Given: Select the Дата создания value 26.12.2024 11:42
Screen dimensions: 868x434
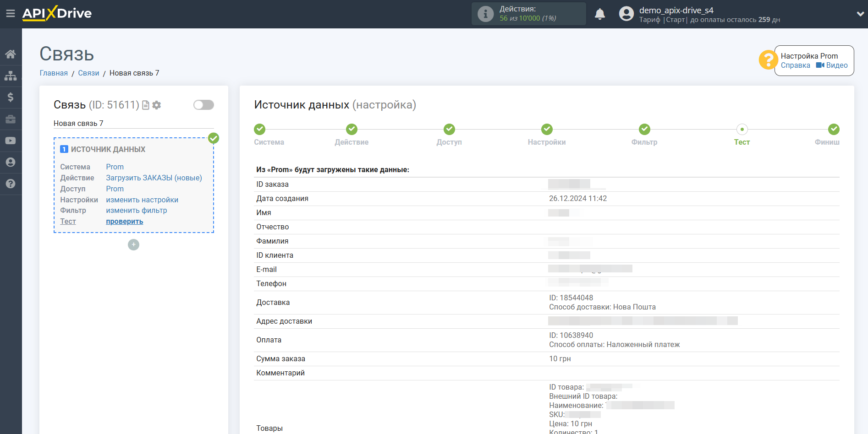Looking at the screenshot, I should 578,199.
